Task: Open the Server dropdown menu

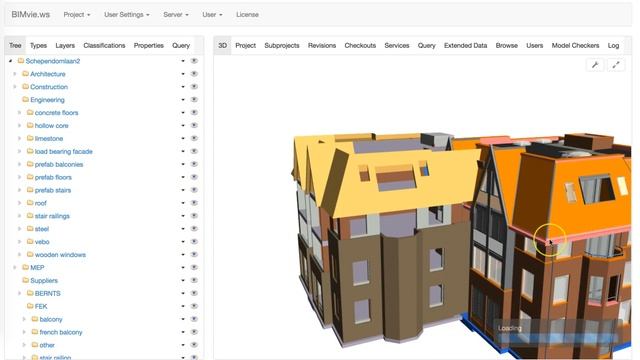Action: (176, 14)
